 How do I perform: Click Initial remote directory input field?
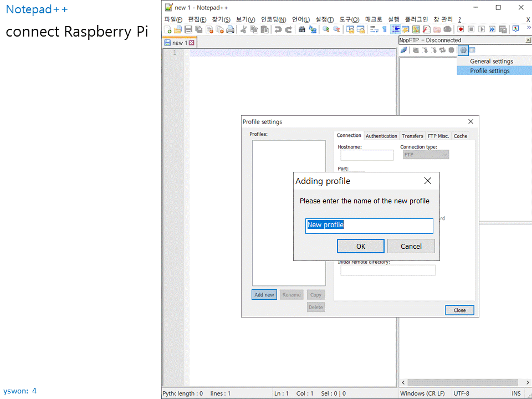click(388, 270)
